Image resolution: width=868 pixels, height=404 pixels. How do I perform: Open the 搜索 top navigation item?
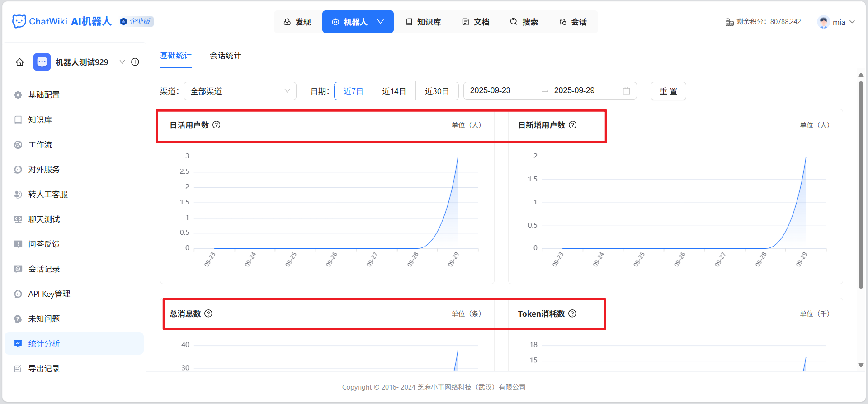pos(524,22)
